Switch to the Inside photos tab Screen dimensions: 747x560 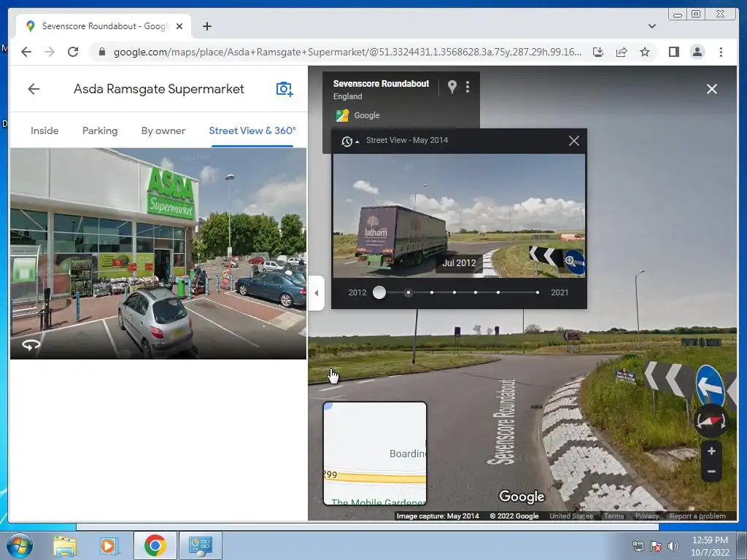pos(44,131)
